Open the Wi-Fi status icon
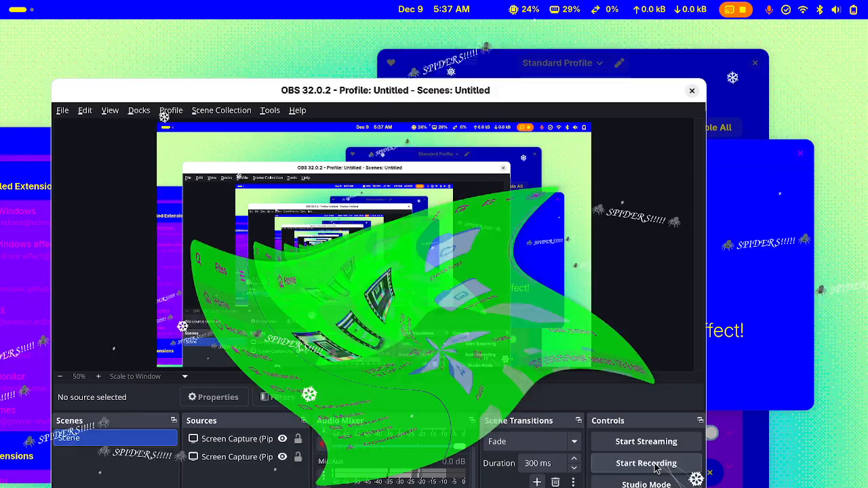Screen dimensions: 868x488 click(x=803, y=9)
